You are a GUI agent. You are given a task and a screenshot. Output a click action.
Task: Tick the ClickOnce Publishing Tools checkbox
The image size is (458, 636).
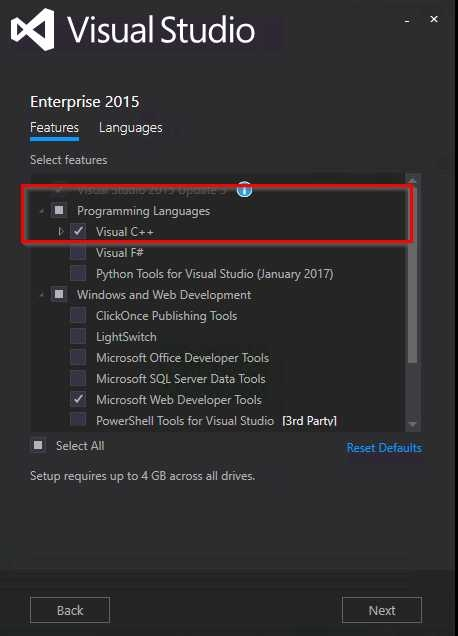[78, 316]
